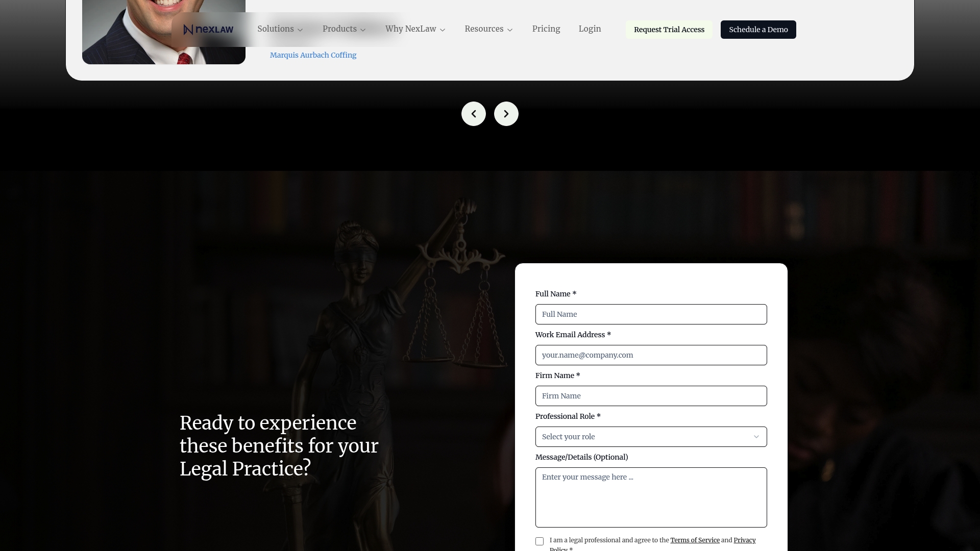Screen dimensions: 980x551
Task: Open the Why NexLaw dropdown
Action: click(415, 29)
